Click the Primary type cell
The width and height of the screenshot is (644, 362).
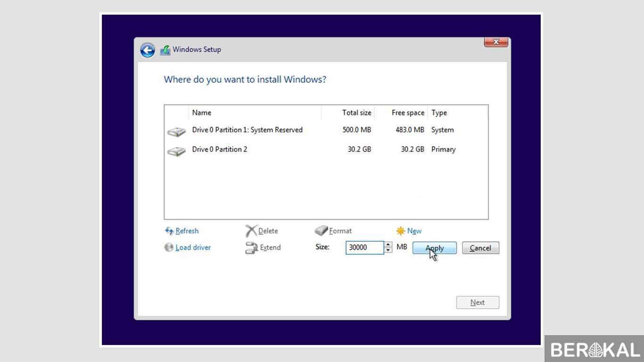point(444,149)
